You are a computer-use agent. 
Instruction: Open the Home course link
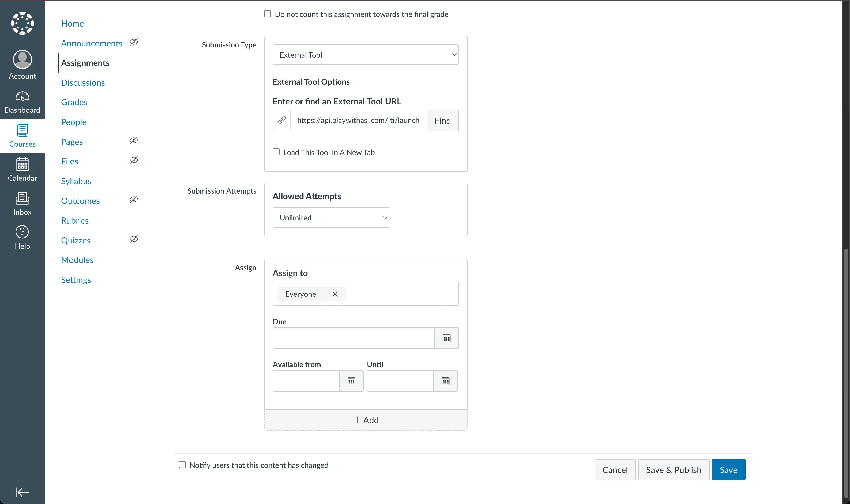pyautogui.click(x=72, y=24)
